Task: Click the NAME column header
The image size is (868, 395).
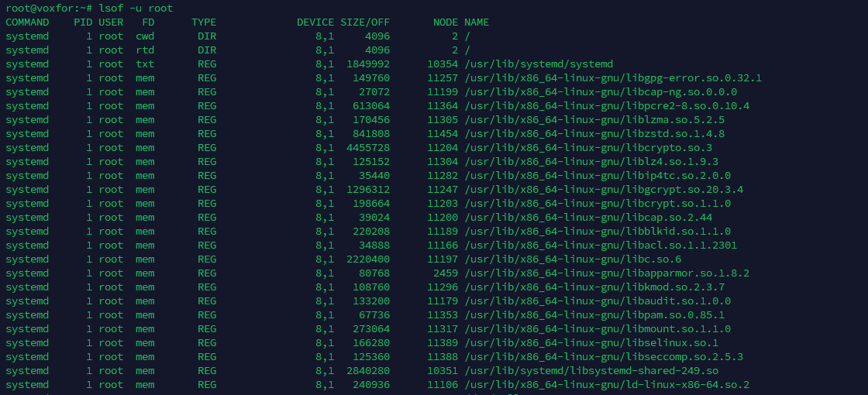Action: coord(477,22)
